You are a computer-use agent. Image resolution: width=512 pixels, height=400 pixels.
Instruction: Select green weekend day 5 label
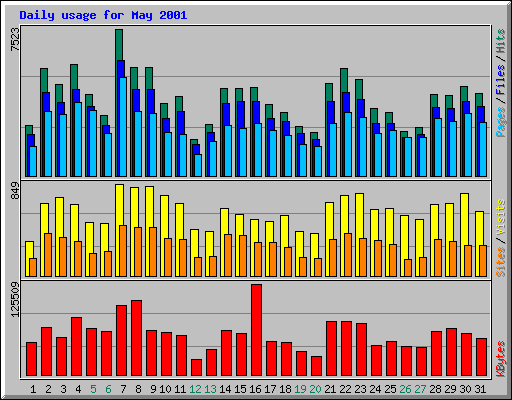pos(93,389)
